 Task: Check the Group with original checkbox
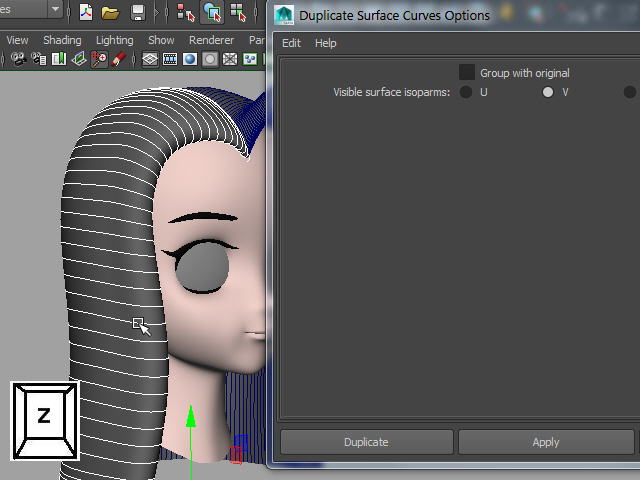(x=467, y=72)
